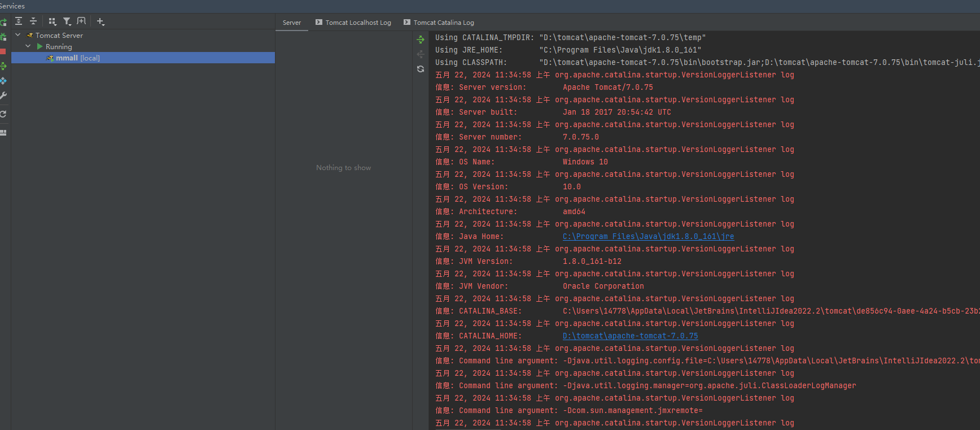This screenshot has height=430, width=980.
Task: Click the Deploy All icon in left sidebar
Action: [x=3, y=66]
